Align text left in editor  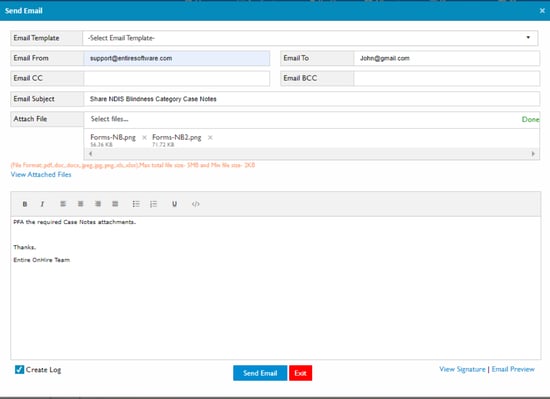tap(63, 204)
